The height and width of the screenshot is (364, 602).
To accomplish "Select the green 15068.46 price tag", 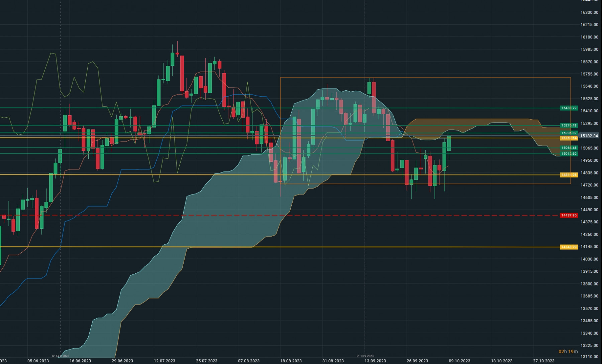I will pyautogui.click(x=569, y=148).
